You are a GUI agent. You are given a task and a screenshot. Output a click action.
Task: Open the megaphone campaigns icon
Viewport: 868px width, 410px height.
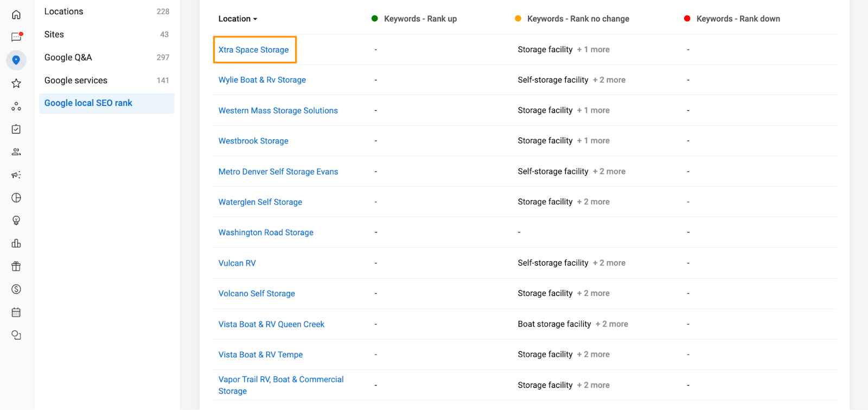point(16,175)
